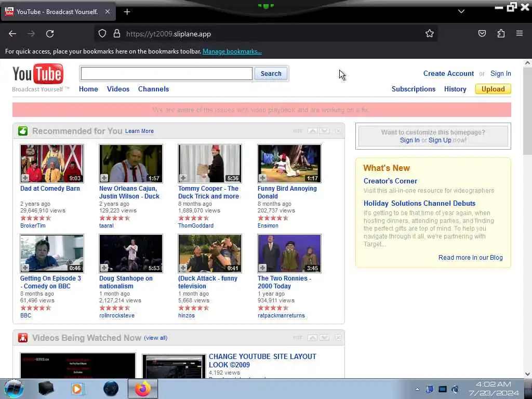
Task: Open the shield tracking protection icon
Action: [x=102, y=34]
